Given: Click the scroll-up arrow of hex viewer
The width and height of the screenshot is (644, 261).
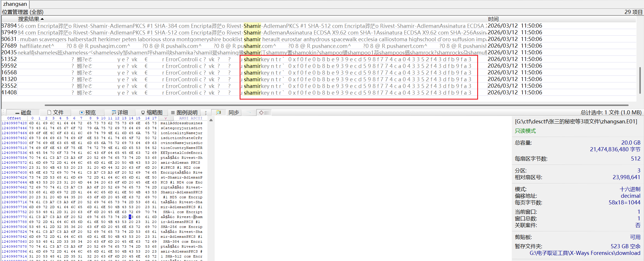Looking at the screenshot, I should 211,120.
